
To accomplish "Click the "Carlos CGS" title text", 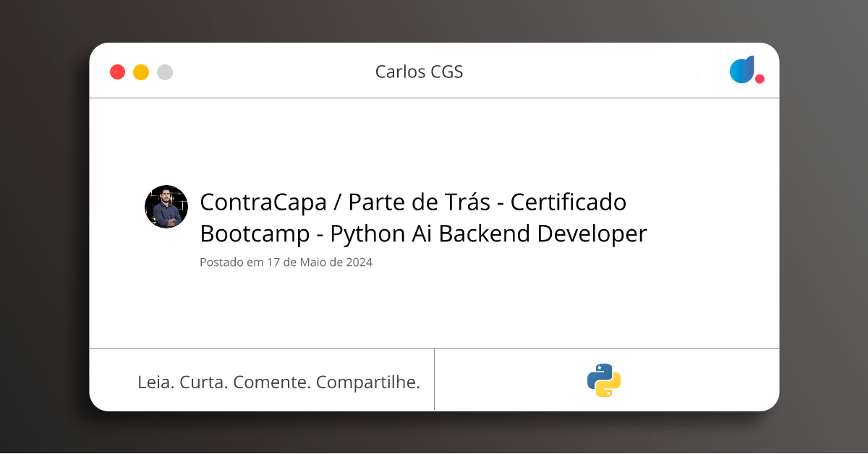I will (x=419, y=72).
